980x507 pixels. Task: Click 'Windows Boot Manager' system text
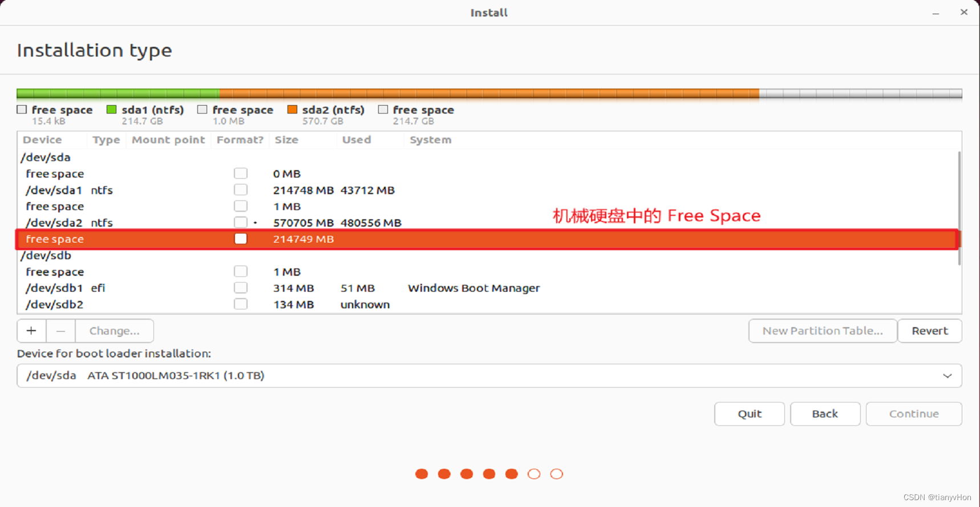[473, 288]
